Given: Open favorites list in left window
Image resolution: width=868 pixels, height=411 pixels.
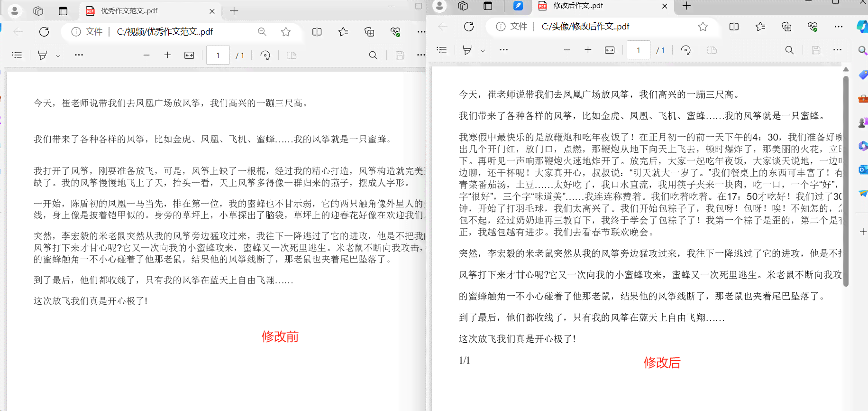Looking at the screenshot, I should (x=343, y=32).
